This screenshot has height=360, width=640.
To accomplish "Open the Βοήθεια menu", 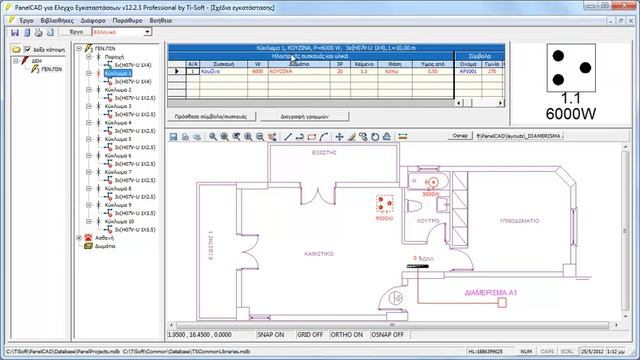I will (161, 20).
